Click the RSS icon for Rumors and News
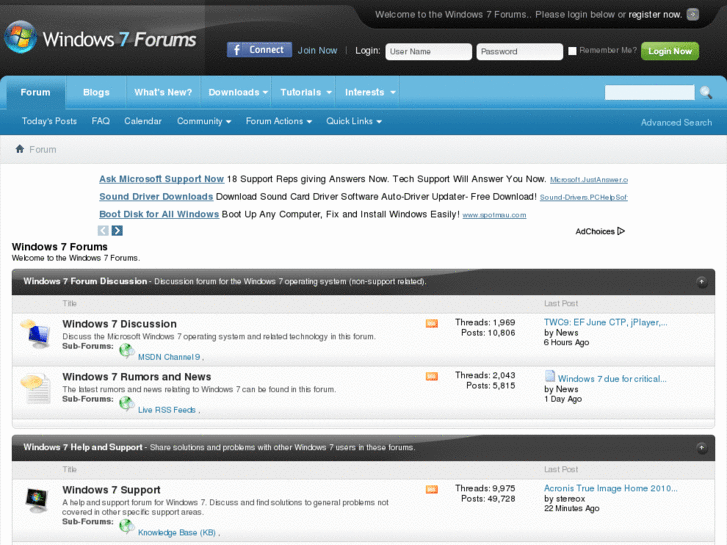Viewport: 727px width, 545px height. [x=432, y=376]
